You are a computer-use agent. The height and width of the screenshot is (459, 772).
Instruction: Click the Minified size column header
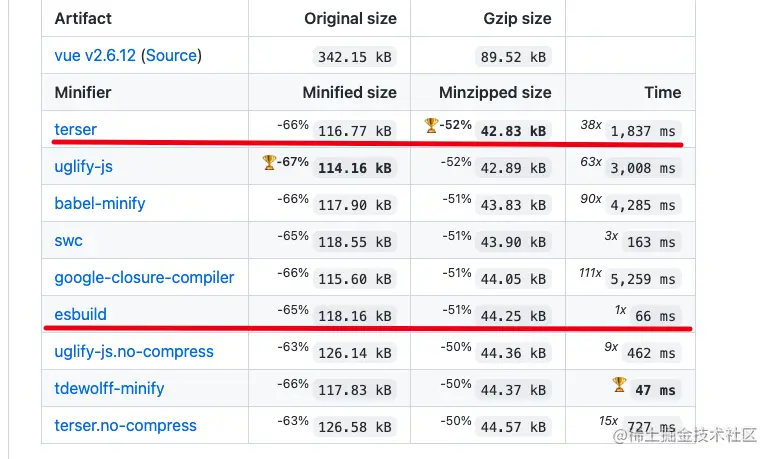(x=350, y=93)
